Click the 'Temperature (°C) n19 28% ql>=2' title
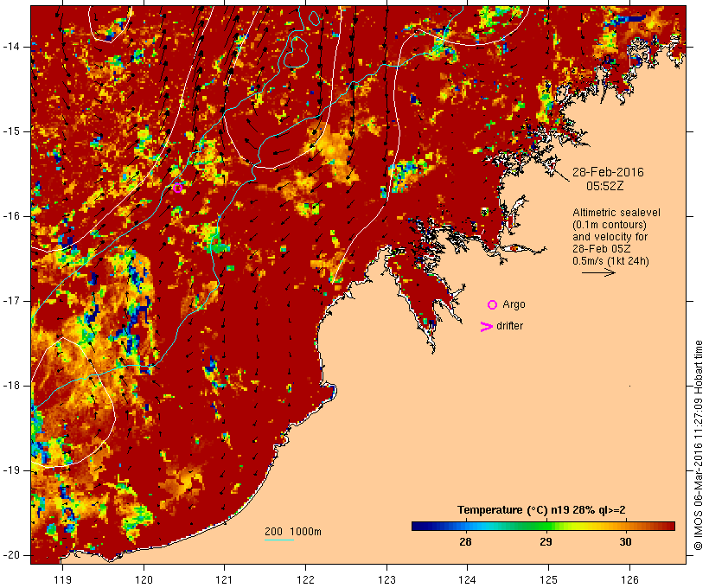The width and height of the screenshot is (709, 588). coord(541,510)
